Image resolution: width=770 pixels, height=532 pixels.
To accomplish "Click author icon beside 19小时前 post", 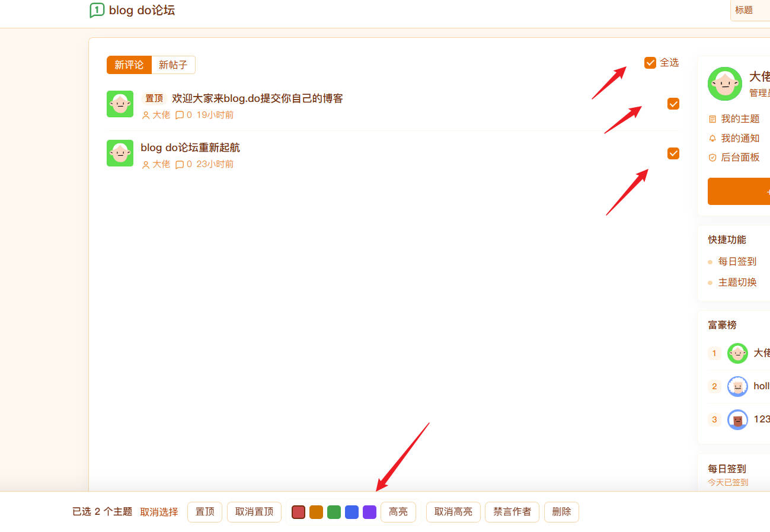I will point(146,115).
